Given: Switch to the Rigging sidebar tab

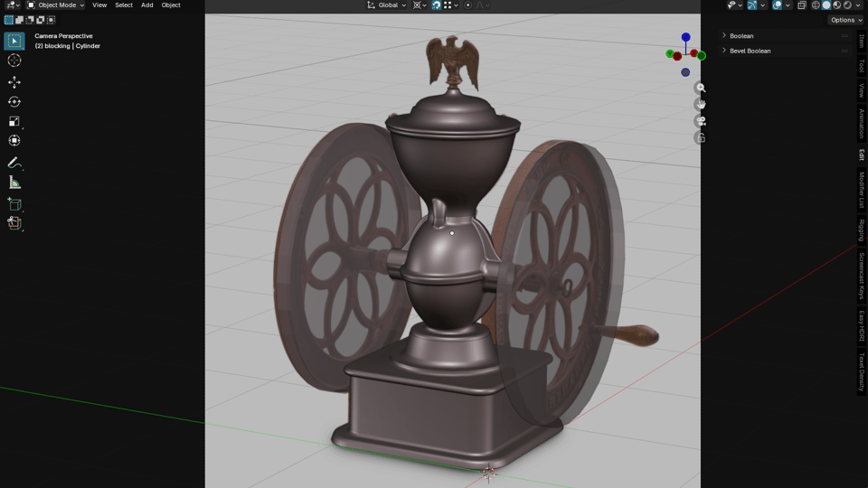Looking at the screenshot, I should click(x=862, y=230).
